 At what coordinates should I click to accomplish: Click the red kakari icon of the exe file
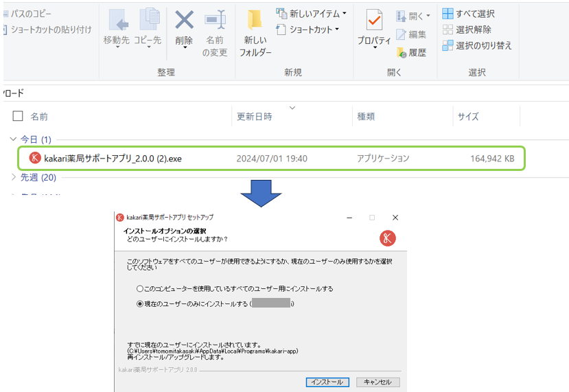click(35, 158)
